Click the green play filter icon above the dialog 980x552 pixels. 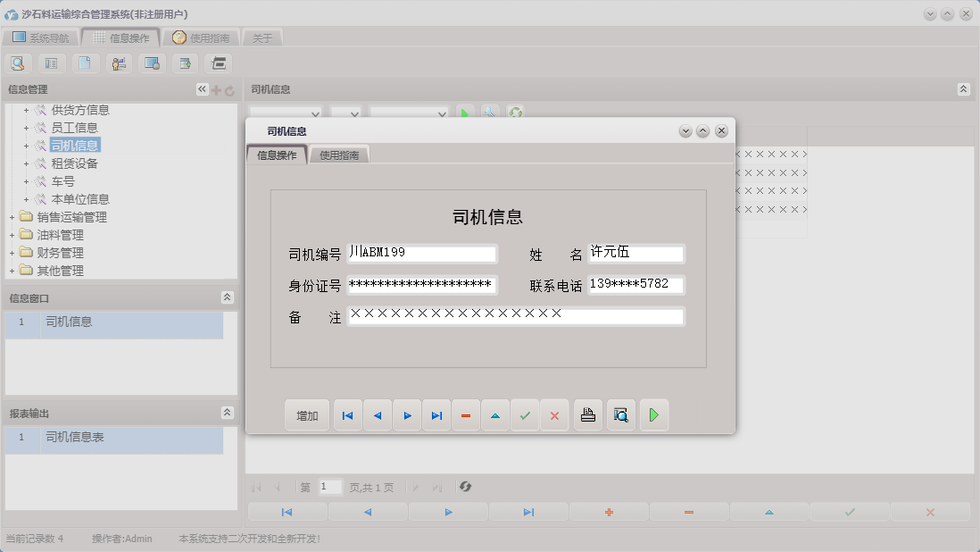coord(464,113)
